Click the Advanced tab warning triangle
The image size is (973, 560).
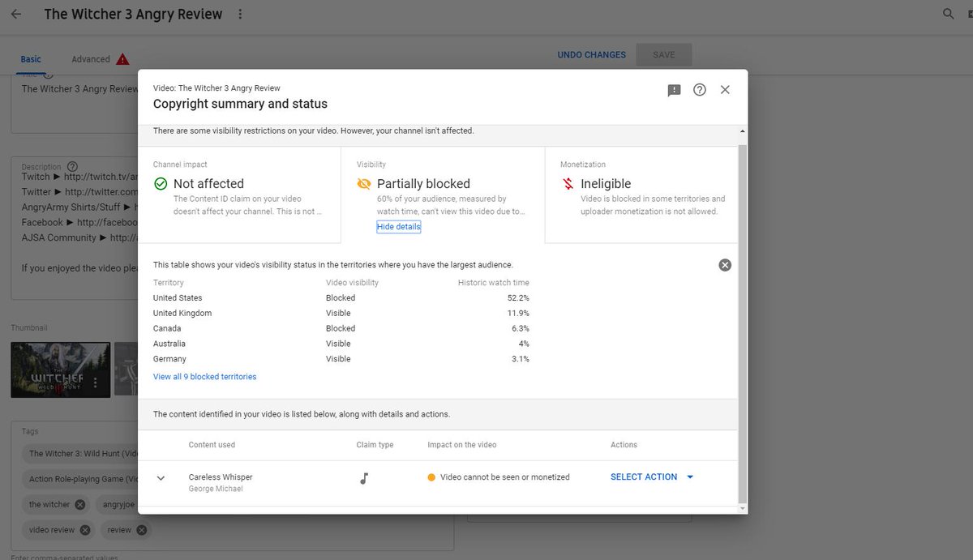pyautogui.click(x=122, y=59)
